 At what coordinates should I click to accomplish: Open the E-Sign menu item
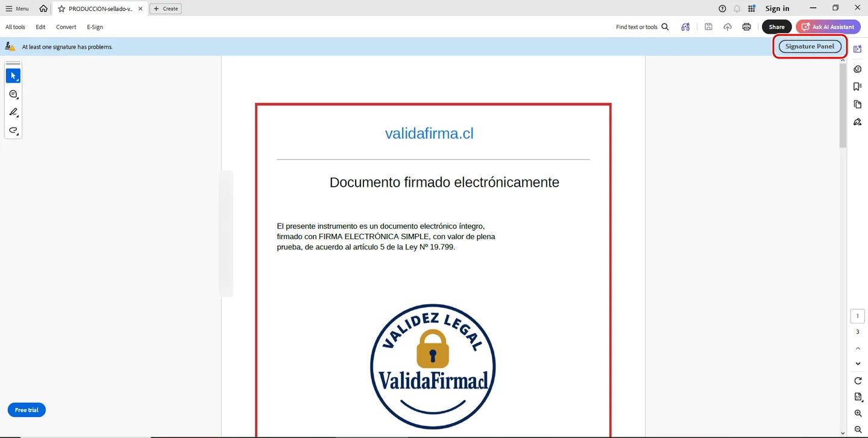[95, 27]
